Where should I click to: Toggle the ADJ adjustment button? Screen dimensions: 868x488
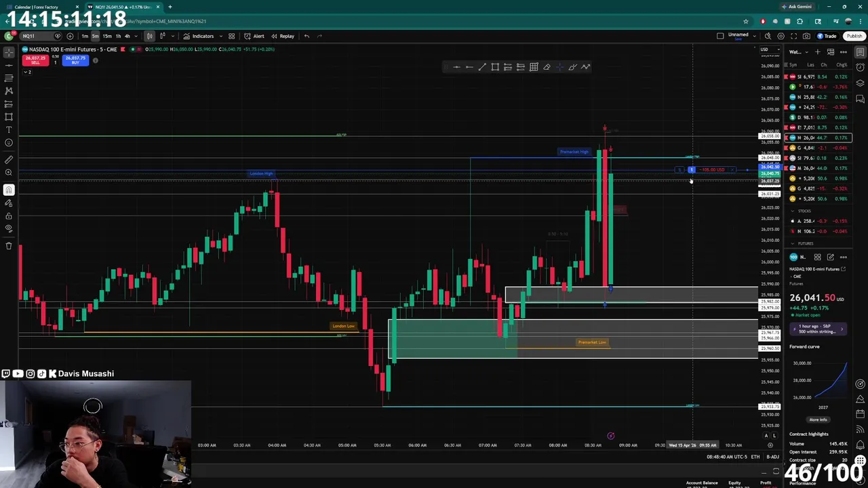coord(772,457)
